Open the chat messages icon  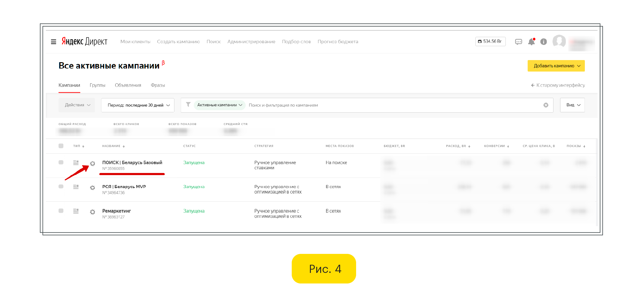click(x=518, y=42)
